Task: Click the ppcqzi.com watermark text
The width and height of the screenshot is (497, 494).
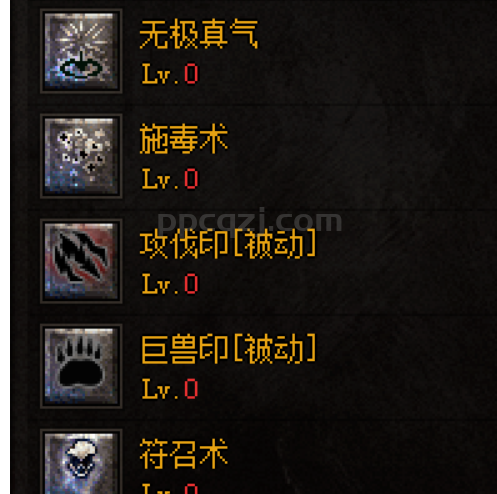Action: (249, 220)
